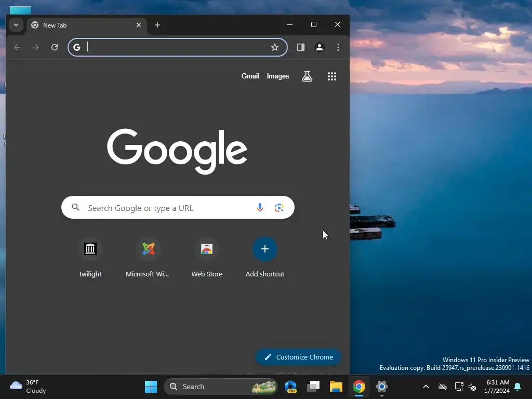The height and width of the screenshot is (399, 532).
Task: Open a new tab with plus button
Action: pos(157,25)
